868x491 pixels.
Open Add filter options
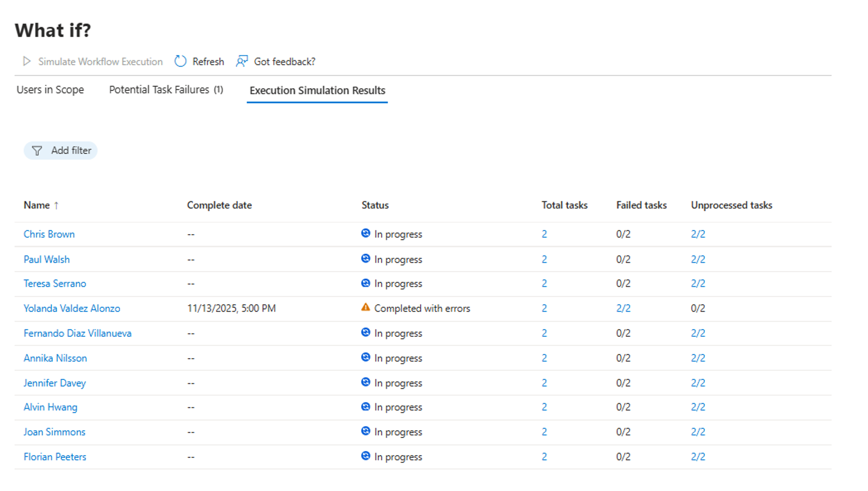61,150
